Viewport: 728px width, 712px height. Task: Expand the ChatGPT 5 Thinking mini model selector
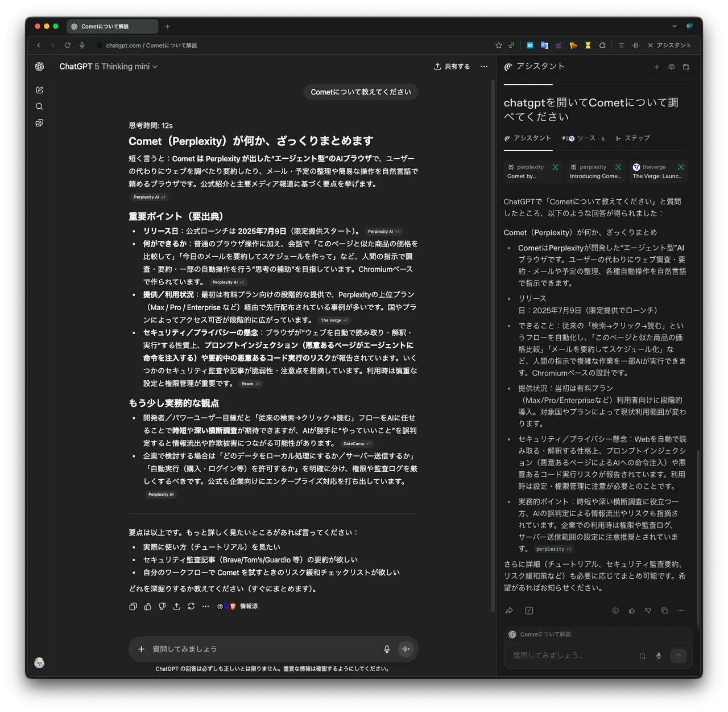click(x=108, y=67)
